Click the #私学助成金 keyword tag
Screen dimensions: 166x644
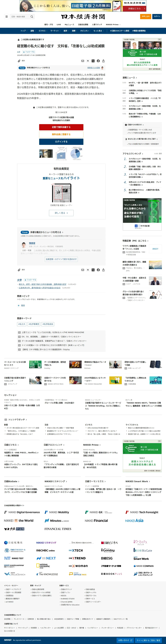[x=48, y=324]
